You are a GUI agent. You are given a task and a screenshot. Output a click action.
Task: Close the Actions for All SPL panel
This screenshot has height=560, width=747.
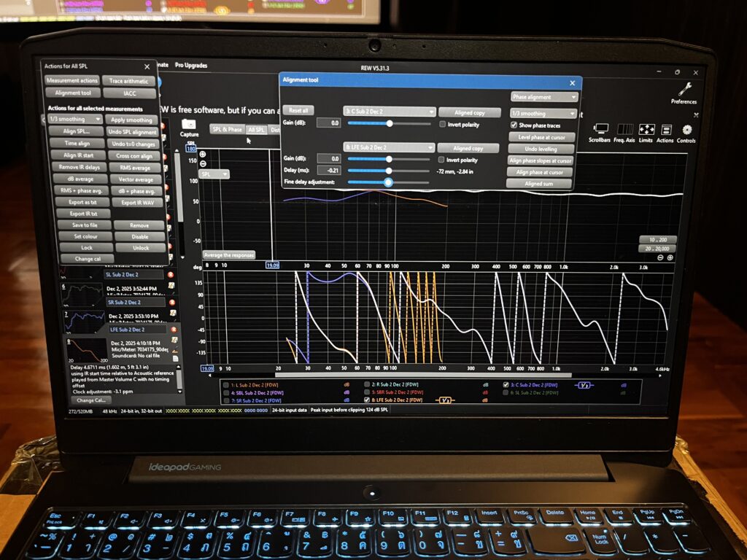(x=147, y=66)
